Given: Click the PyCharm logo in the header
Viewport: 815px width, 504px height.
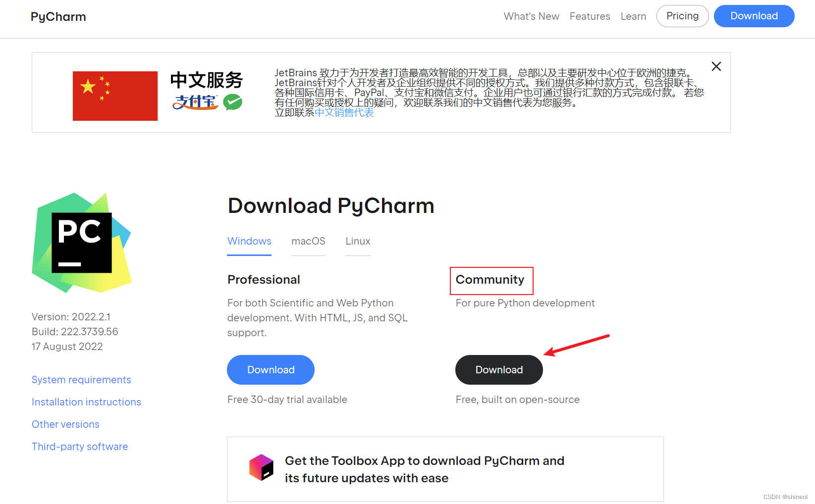Looking at the screenshot, I should click(58, 17).
